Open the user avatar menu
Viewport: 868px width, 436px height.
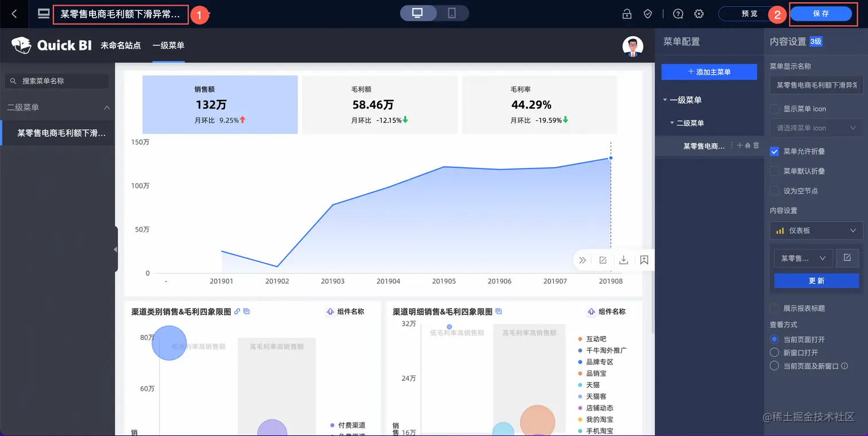click(633, 47)
